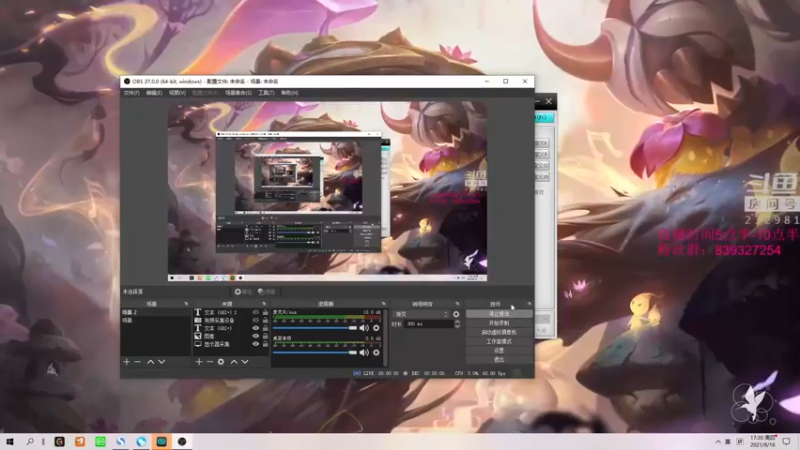Remove the selected scene with the minus icon
Screen dimensions: 800x450
coord(137,362)
